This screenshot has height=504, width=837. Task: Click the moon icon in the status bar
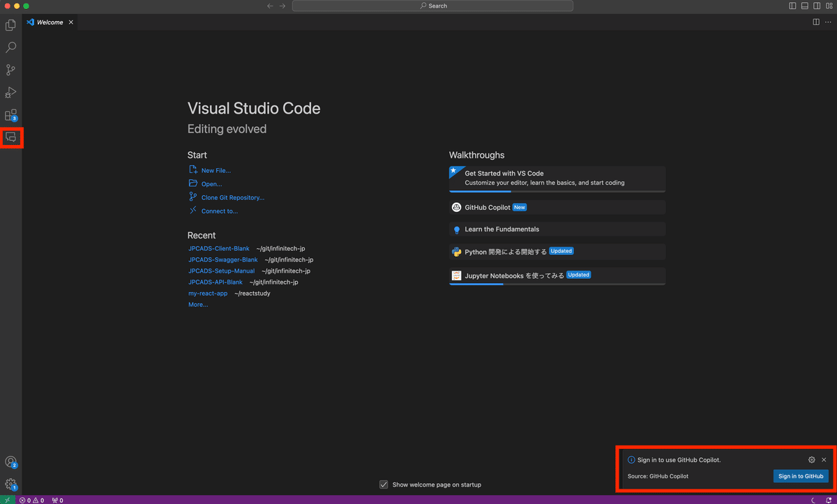coord(813,500)
